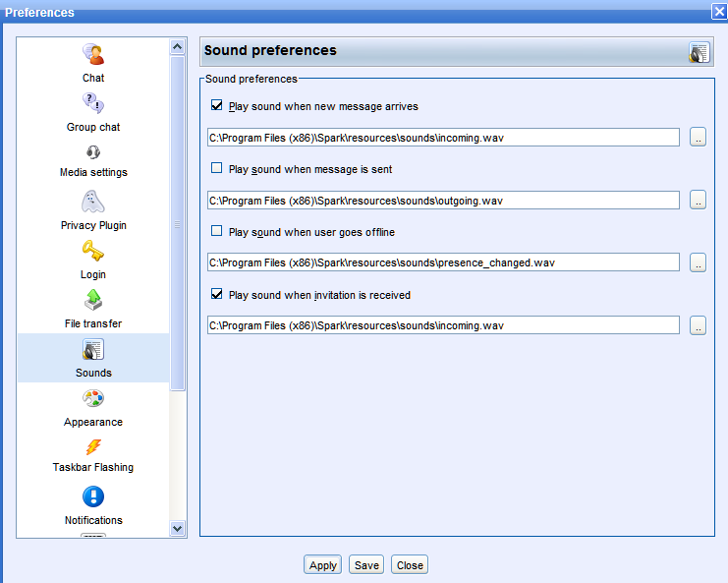Browse for presence_changed.wav sound file
This screenshot has width=728, height=583.
(x=698, y=262)
